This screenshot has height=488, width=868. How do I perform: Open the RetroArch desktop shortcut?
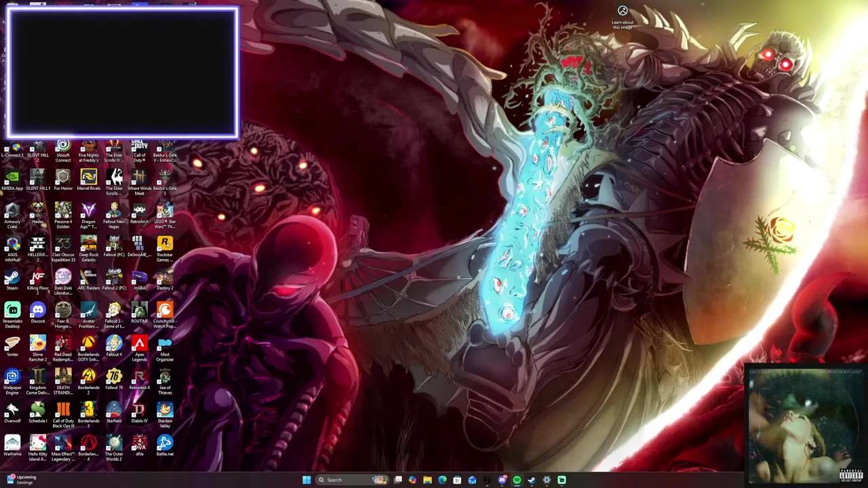pos(139,213)
